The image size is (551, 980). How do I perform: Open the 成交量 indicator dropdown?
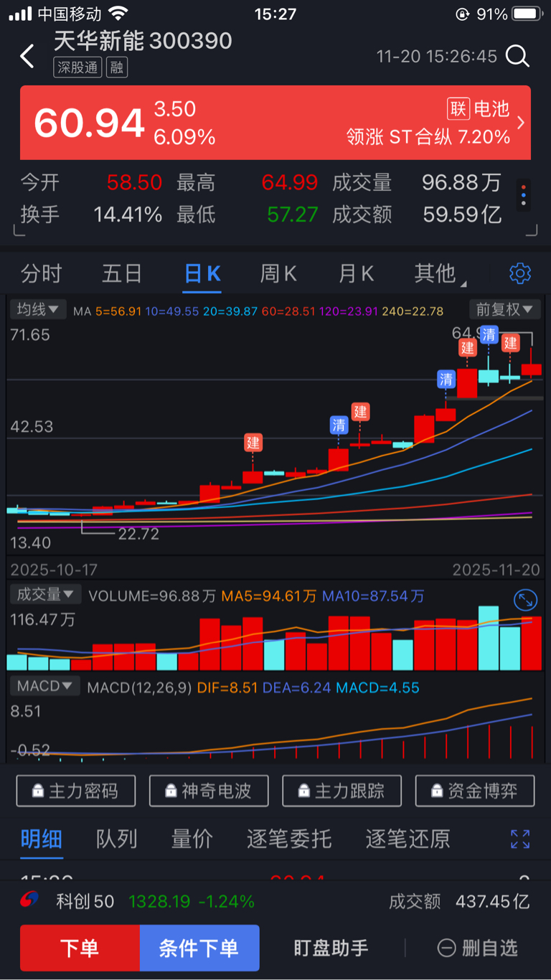45,595
